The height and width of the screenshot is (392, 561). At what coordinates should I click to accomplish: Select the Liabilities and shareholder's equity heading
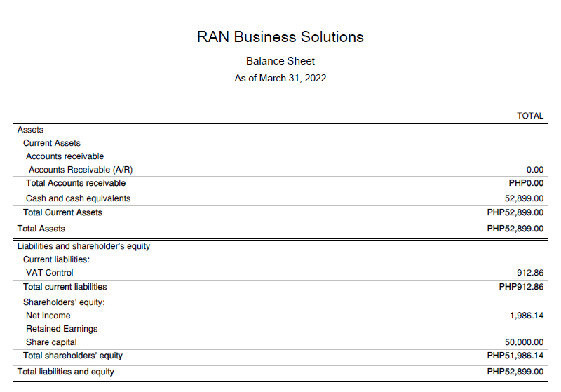pyautogui.click(x=83, y=246)
